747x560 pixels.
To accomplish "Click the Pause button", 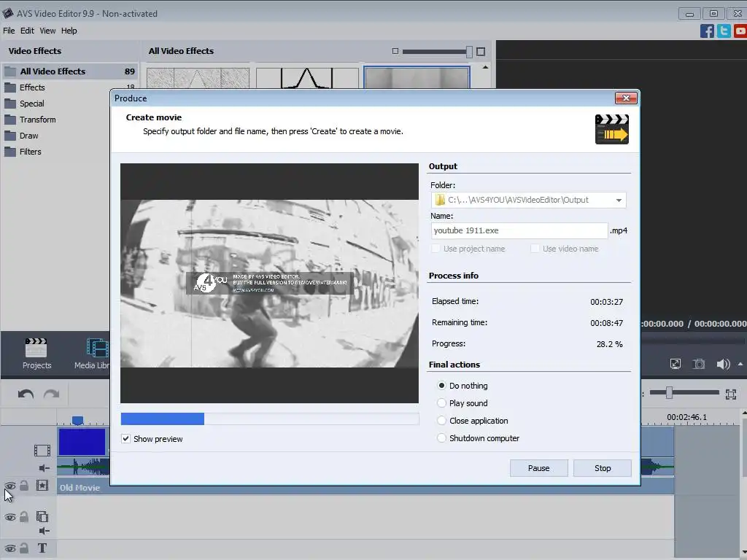I will 539,468.
